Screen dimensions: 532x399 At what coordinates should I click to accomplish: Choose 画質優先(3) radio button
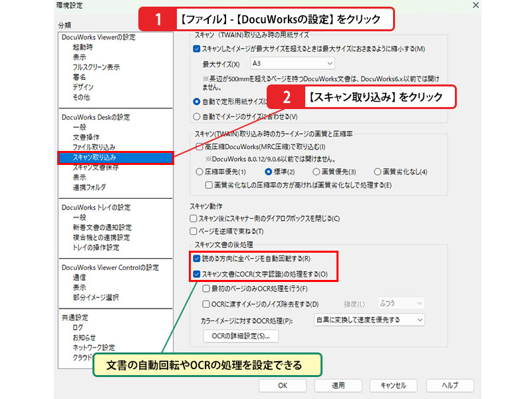(317, 172)
